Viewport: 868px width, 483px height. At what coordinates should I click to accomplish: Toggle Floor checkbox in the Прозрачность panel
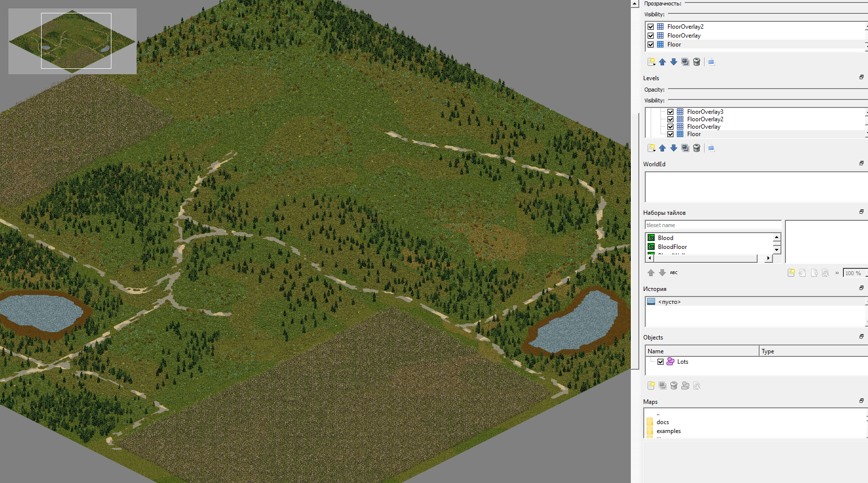651,45
